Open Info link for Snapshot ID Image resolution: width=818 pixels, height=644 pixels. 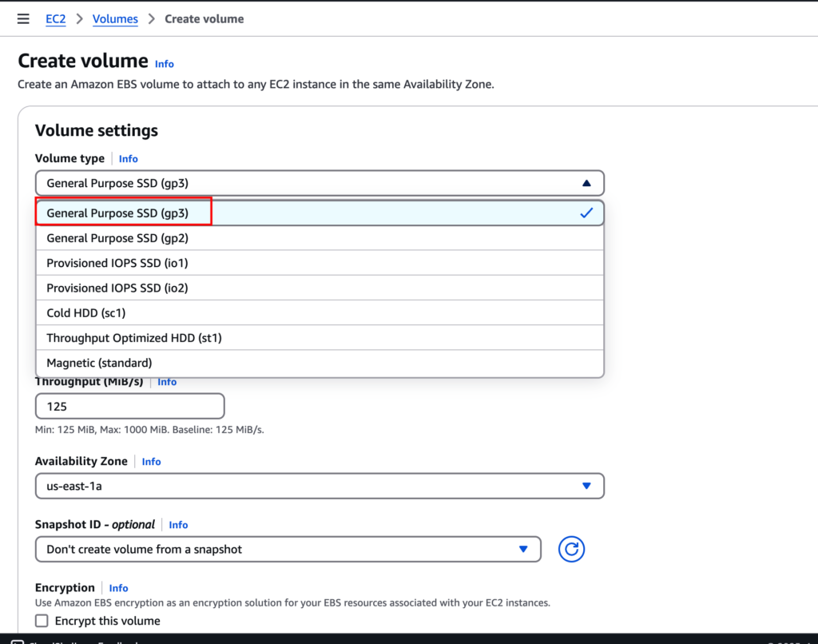(x=178, y=524)
